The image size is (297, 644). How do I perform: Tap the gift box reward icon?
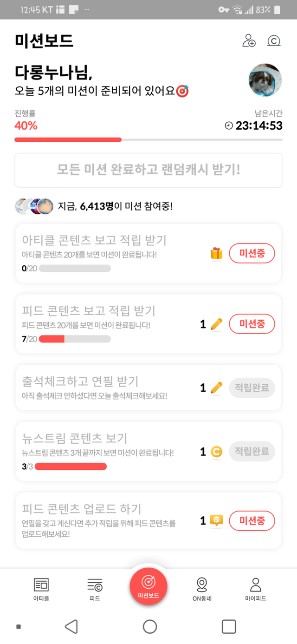[x=216, y=254]
